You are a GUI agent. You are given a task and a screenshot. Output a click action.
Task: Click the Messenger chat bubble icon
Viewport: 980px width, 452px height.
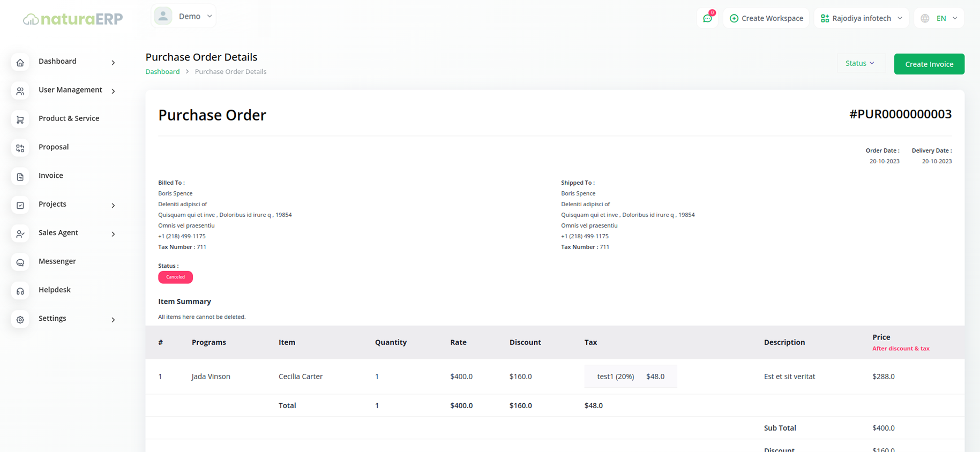tap(20, 262)
